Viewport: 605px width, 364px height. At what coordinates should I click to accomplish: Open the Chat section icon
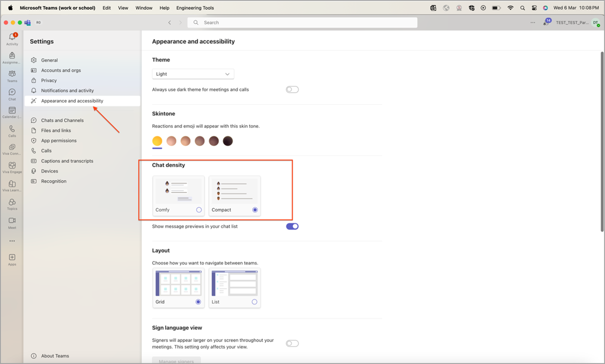coord(12,94)
